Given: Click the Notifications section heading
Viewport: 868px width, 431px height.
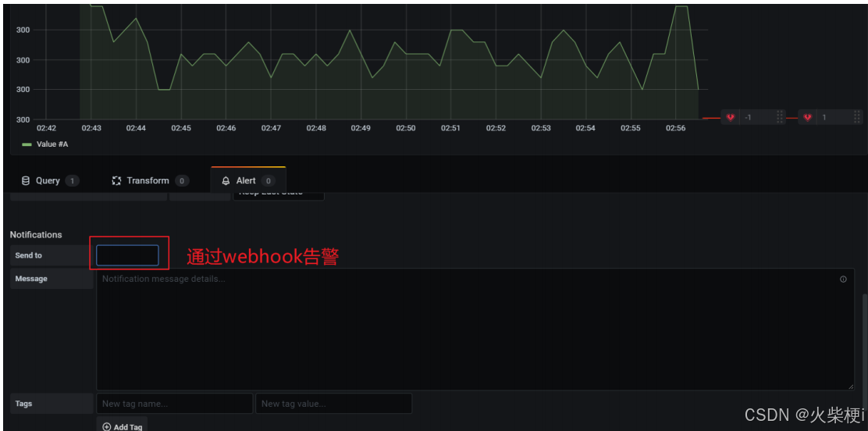Looking at the screenshot, I should pyautogui.click(x=36, y=235).
